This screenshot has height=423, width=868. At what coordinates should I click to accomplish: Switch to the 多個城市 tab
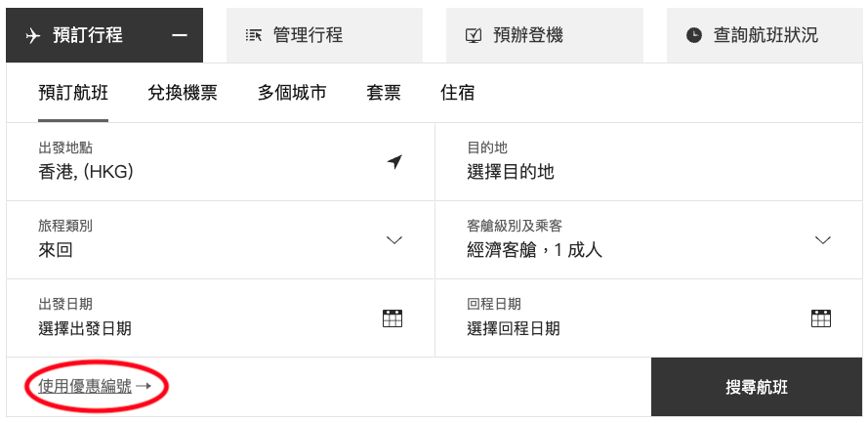292,93
